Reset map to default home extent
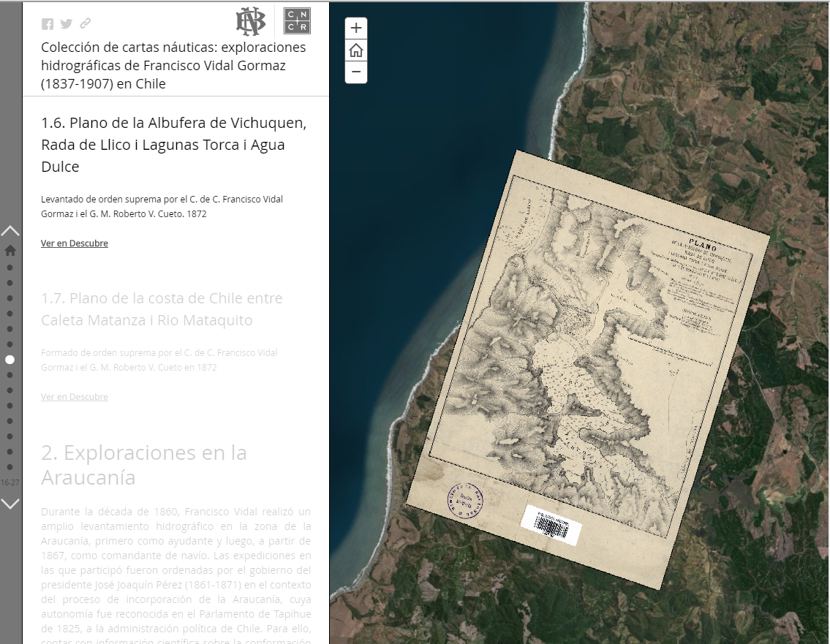This screenshot has width=830, height=644. (x=356, y=50)
